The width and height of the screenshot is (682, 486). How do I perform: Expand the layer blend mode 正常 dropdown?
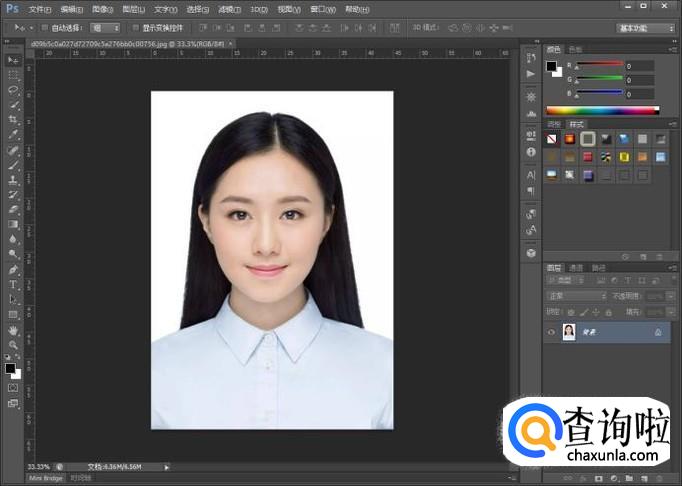pyautogui.click(x=576, y=296)
